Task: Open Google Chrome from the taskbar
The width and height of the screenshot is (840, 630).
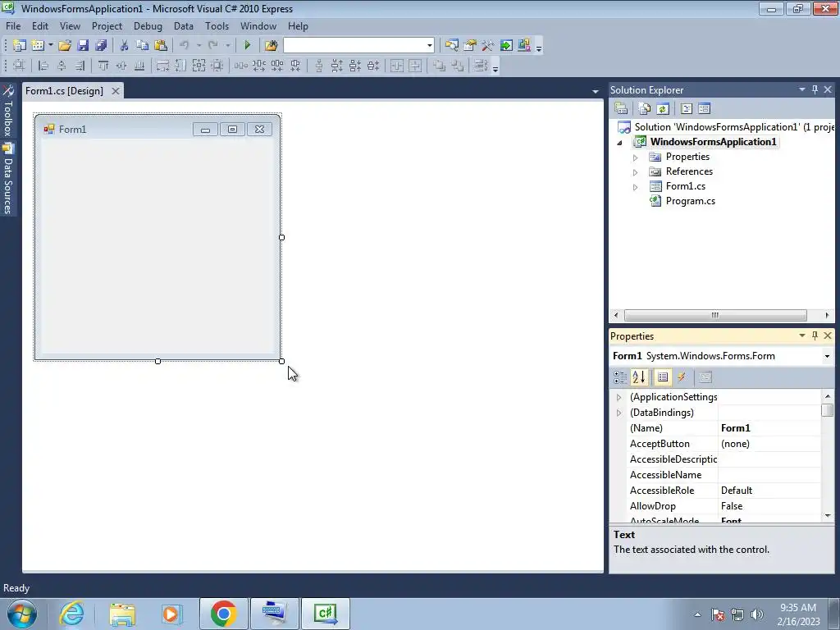Action: point(223,614)
